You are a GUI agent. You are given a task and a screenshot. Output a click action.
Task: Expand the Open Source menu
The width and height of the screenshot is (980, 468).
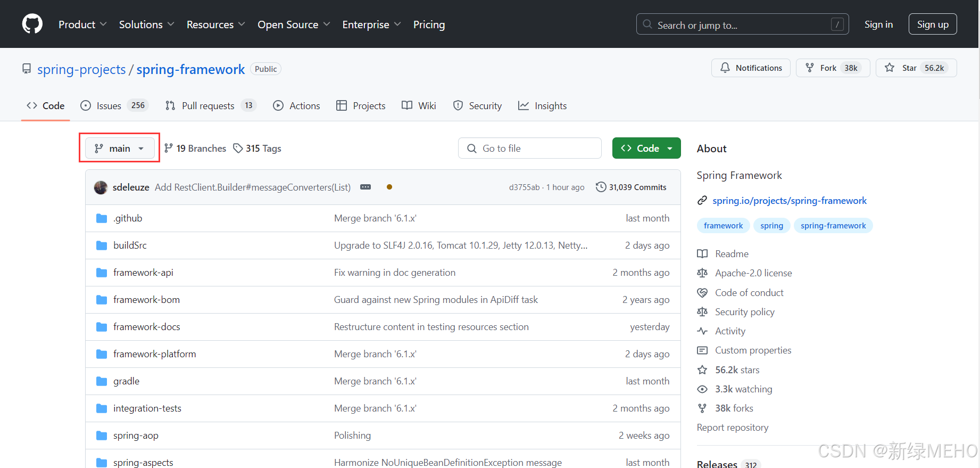tap(294, 24)
